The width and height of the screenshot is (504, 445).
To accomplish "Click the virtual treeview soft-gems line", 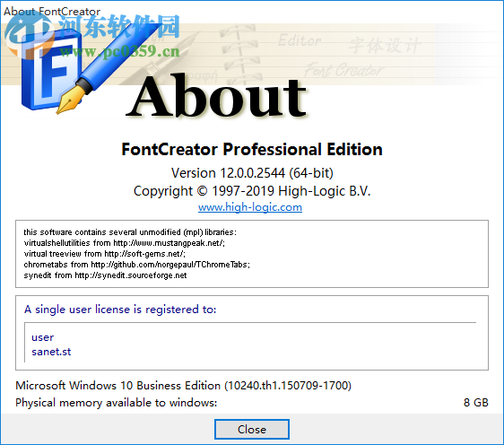I will (104, 254).
